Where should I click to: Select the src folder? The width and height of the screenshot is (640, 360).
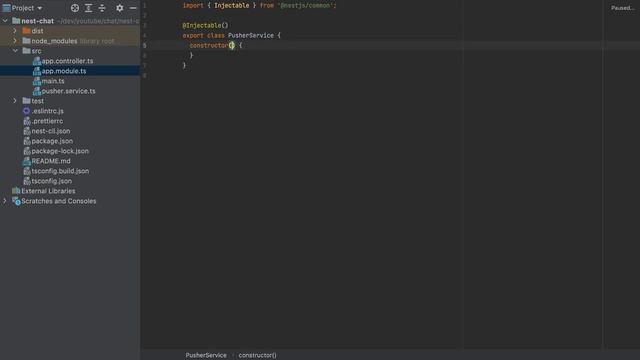(70, 51)
